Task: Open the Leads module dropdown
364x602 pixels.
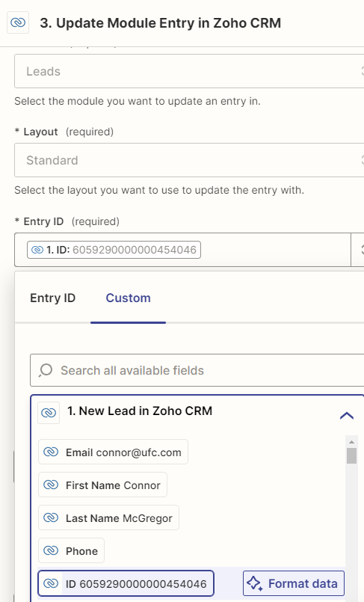Action: (189, 71)
